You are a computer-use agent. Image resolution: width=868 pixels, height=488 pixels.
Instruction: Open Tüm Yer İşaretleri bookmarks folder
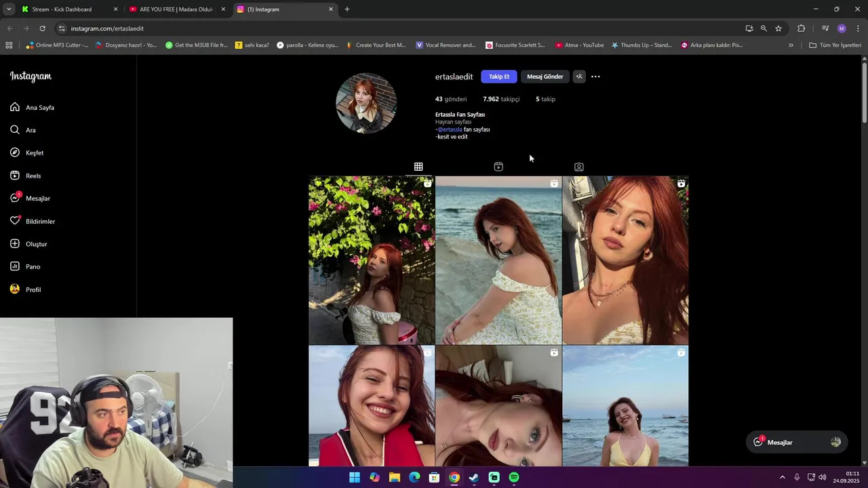835,45
